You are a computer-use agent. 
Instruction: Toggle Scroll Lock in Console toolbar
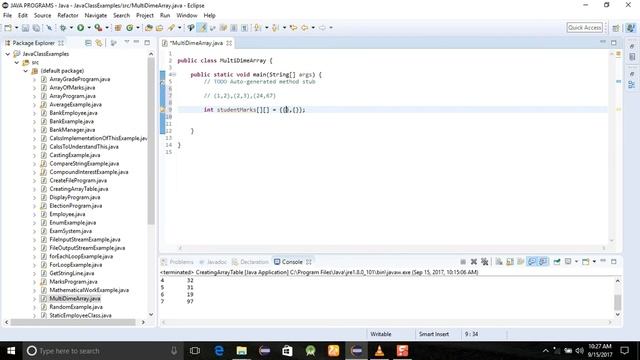coord(510,262)
